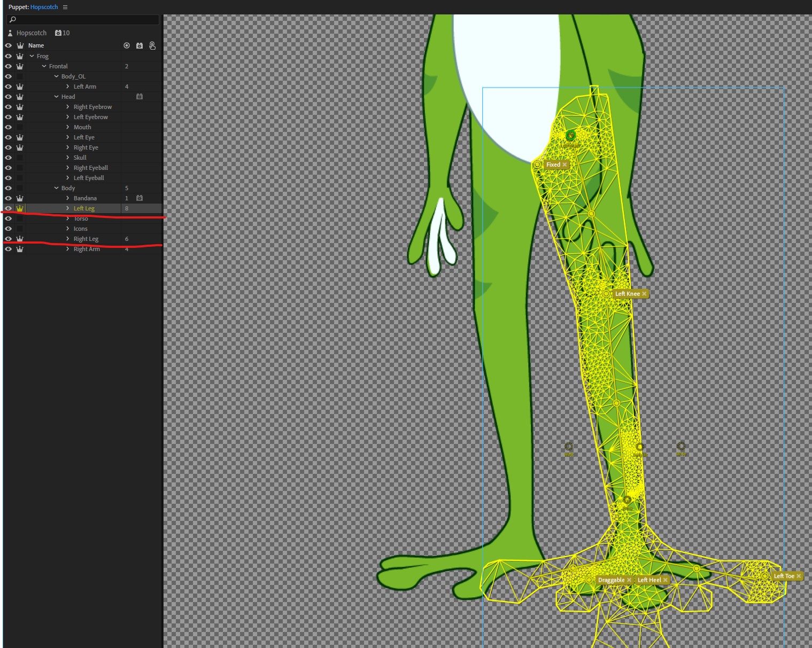Click the blue Hopscotch name link
Image resolution: width=812 pixels, height=648 pixels.
pyautogui.click(x=44, y=7)
